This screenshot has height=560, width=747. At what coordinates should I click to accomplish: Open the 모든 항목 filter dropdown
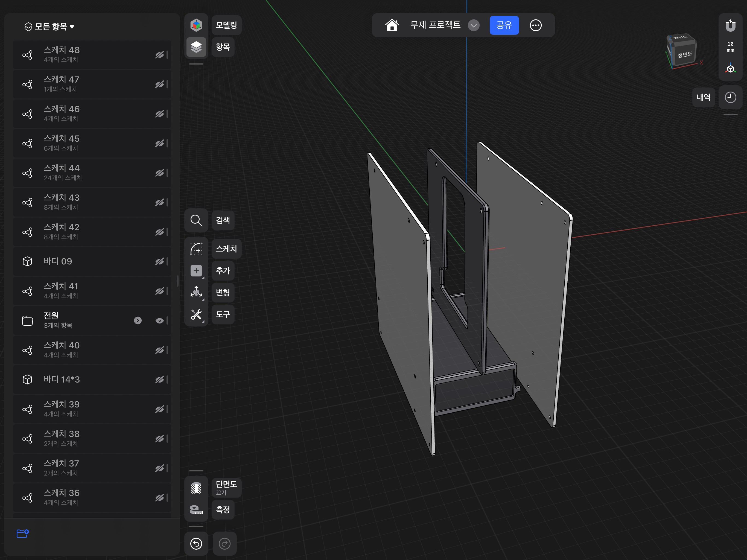click(x=49, y=26)
